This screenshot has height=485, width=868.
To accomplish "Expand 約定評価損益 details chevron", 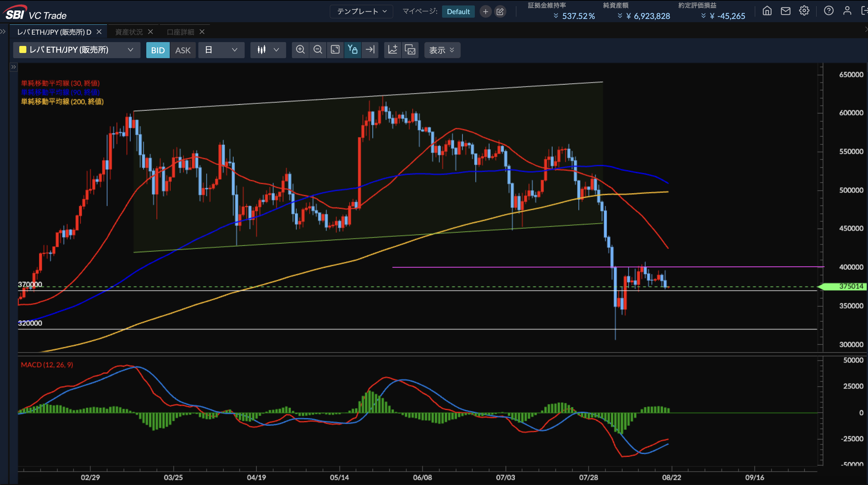I will [x=703, y=16].
